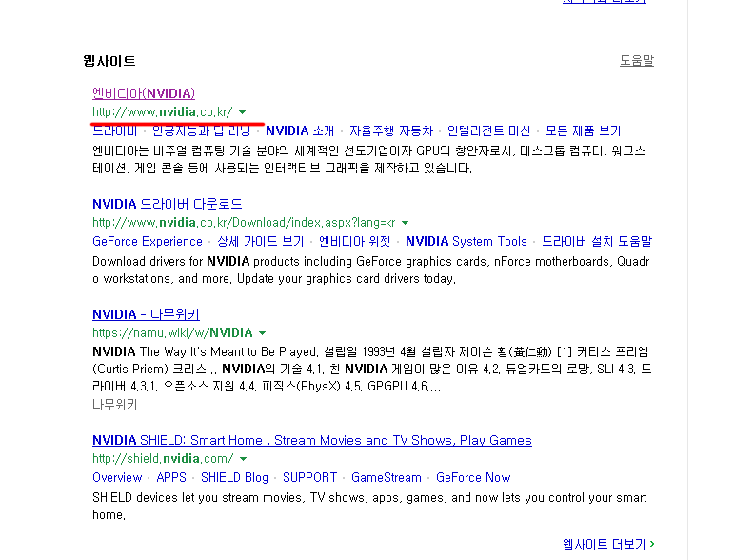
Task: Click the SHIELD devices let you stream description
Action: [369, 506]
